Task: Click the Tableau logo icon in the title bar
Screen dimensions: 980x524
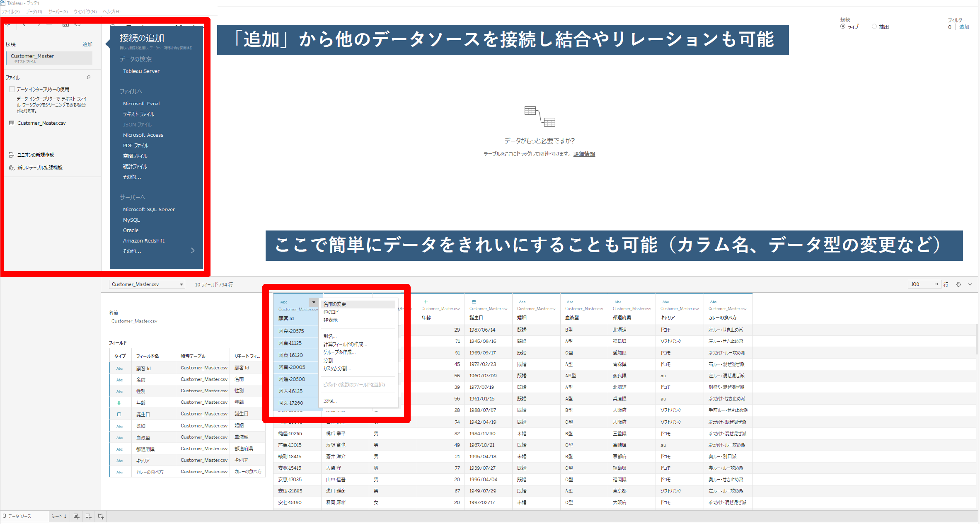Action: click(x=3, y=3)
